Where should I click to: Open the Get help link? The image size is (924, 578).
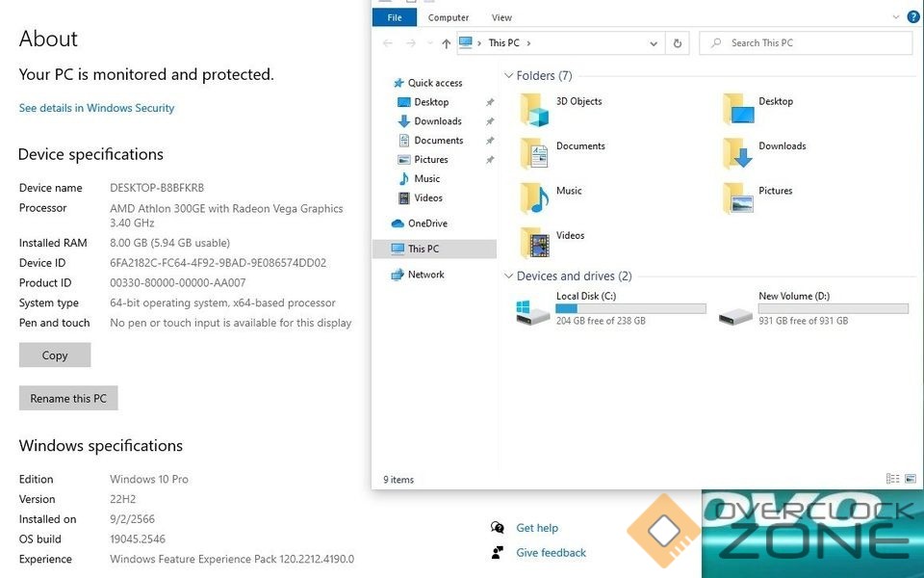[x=537, y=528]
